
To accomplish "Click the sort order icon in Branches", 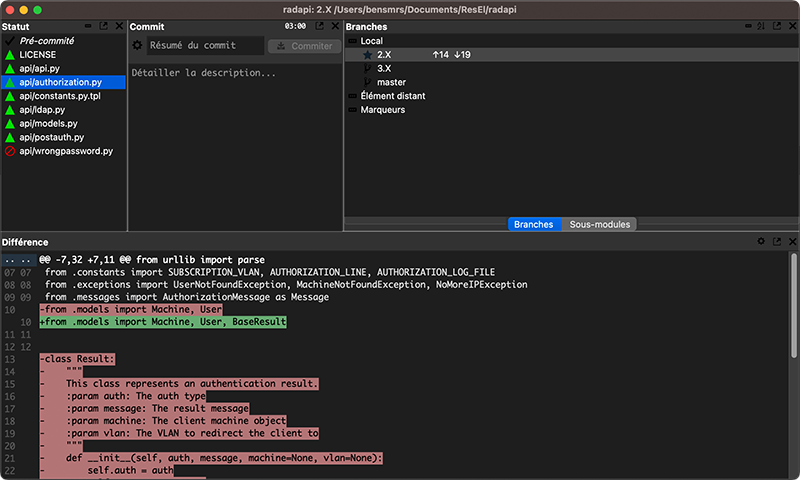I will pos(761,26).
